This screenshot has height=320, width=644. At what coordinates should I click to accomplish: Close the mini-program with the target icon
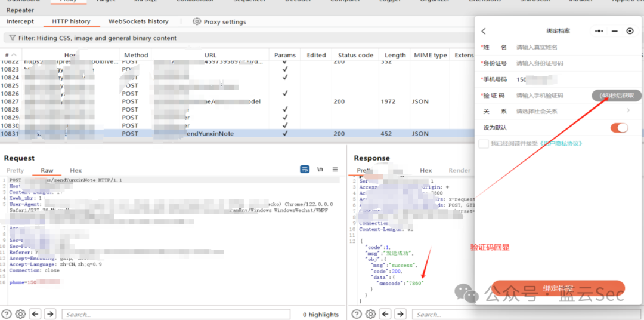(630, 31)
